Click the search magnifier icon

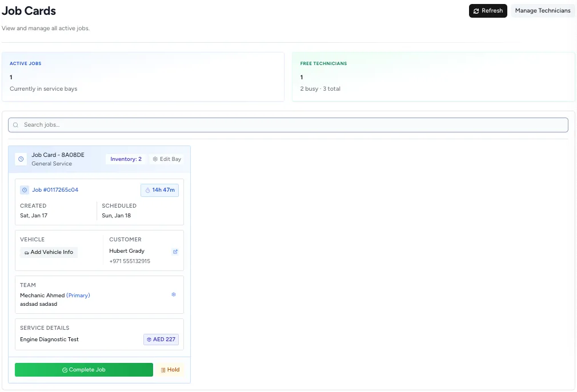[16, 125]
